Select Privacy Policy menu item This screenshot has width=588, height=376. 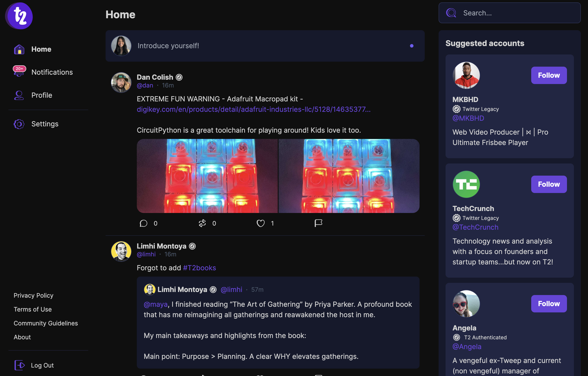(33, 295)
